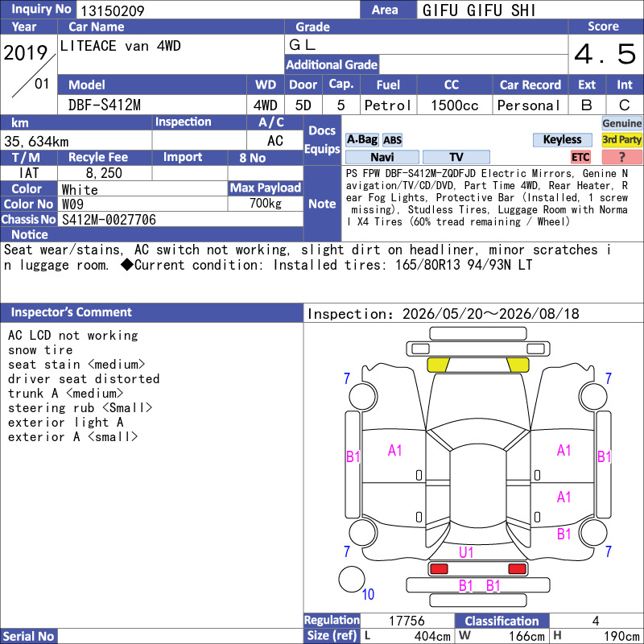Click the spare tire circle marked 10
The image size is (644, 644).
(352, 579)
